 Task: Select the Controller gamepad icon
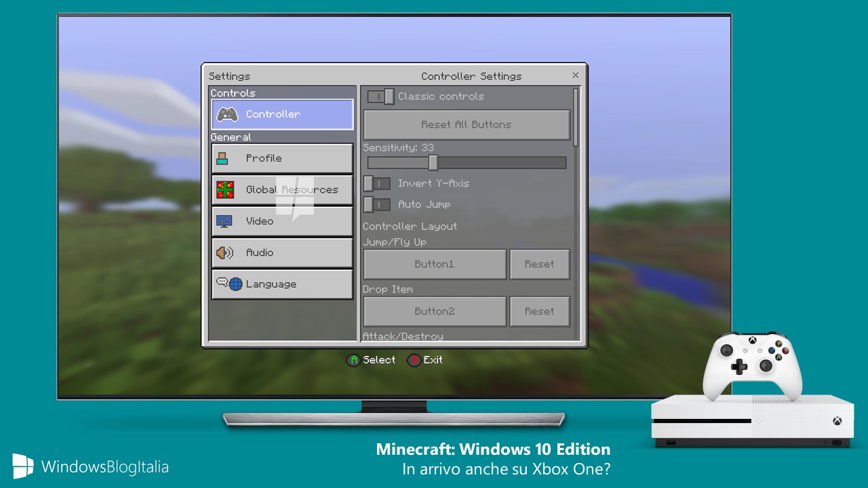[x=227, y=115]
